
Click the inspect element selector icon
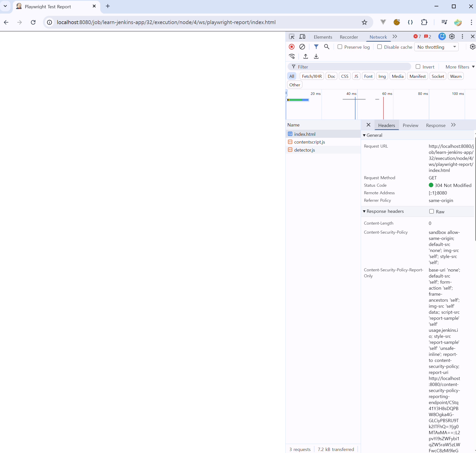pos(292,37)
